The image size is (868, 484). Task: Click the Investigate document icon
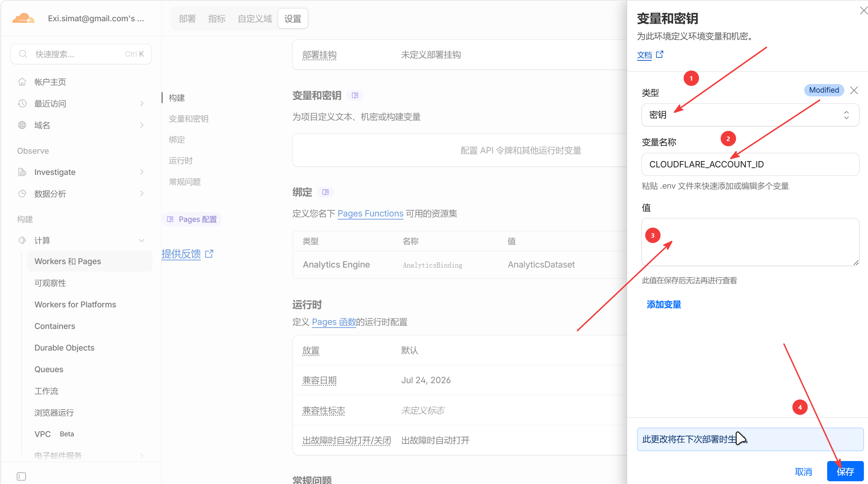(x=22, y=172)
